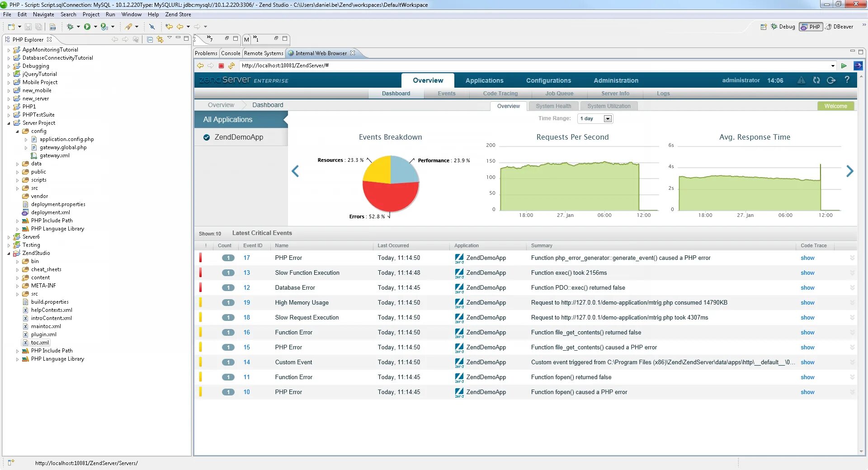
Task: Click the flashlight Search toolbar icon
Action: (129, 27)
